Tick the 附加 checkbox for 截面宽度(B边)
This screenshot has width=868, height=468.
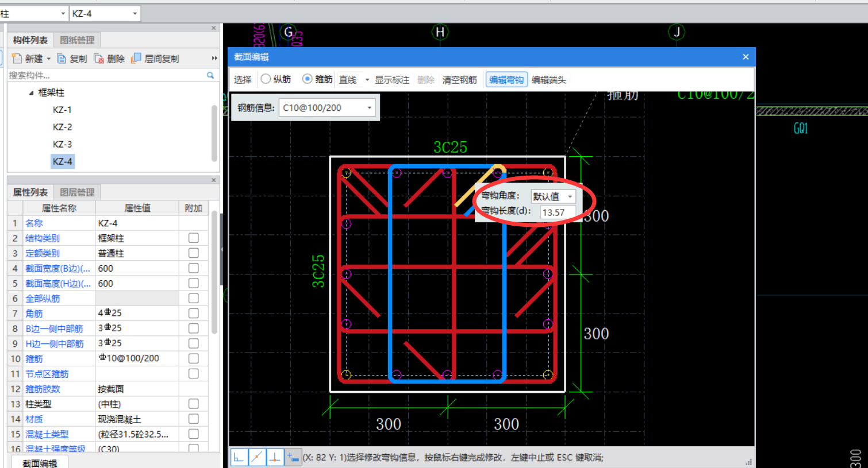click(x=194, y=268)
